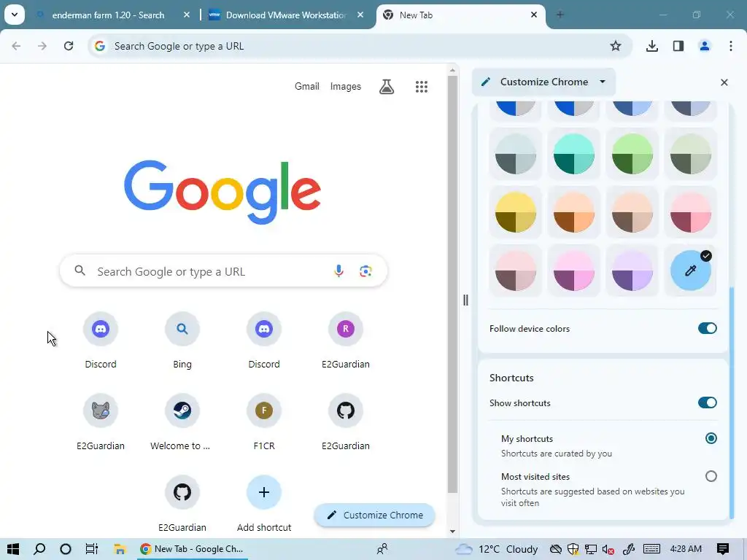Screen dimensions: 747x560
Task: Click the browser back arrow
Action: pyautogui.click(x=16, y=46)
